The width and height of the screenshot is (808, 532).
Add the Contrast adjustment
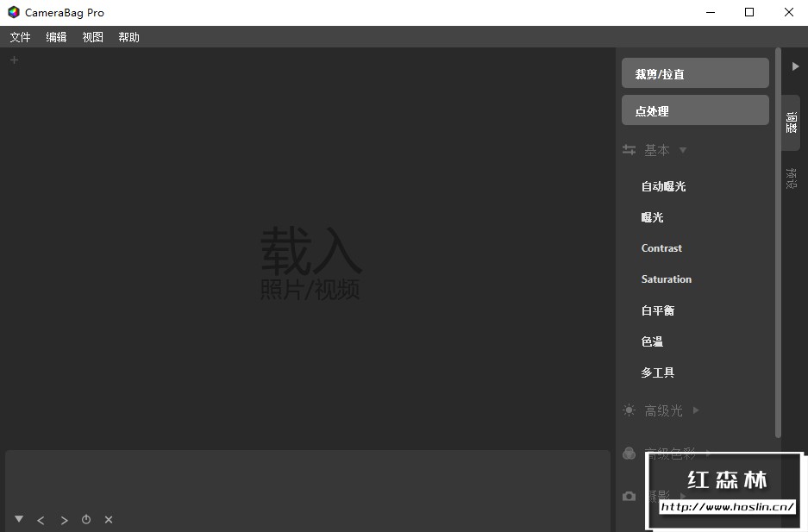[x=661, y=248]
